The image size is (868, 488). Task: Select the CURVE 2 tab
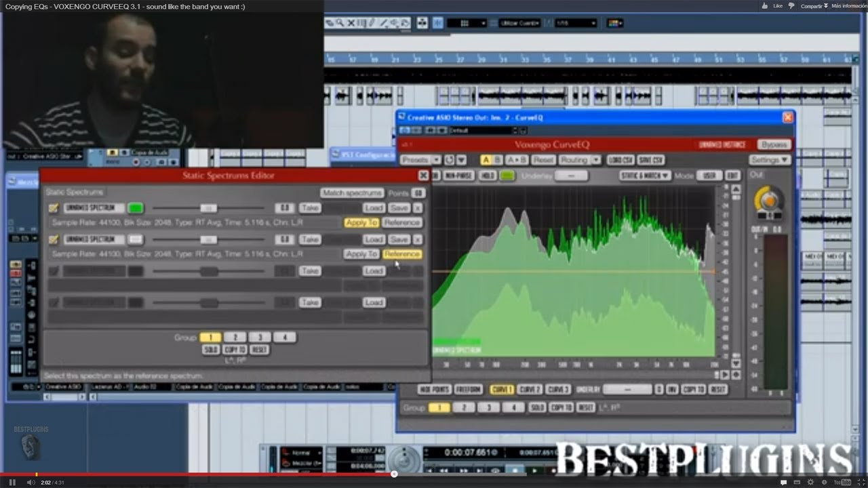(x=530, y=390)
